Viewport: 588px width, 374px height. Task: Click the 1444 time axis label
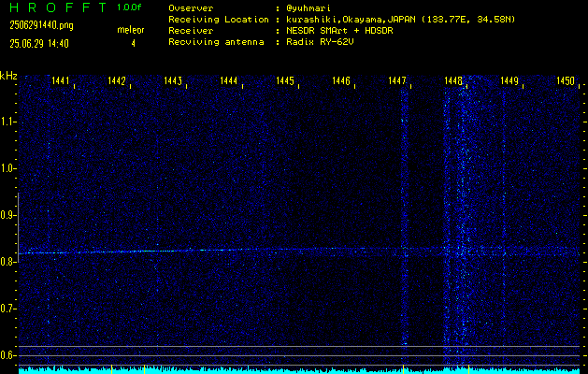[x=228, y=80]
